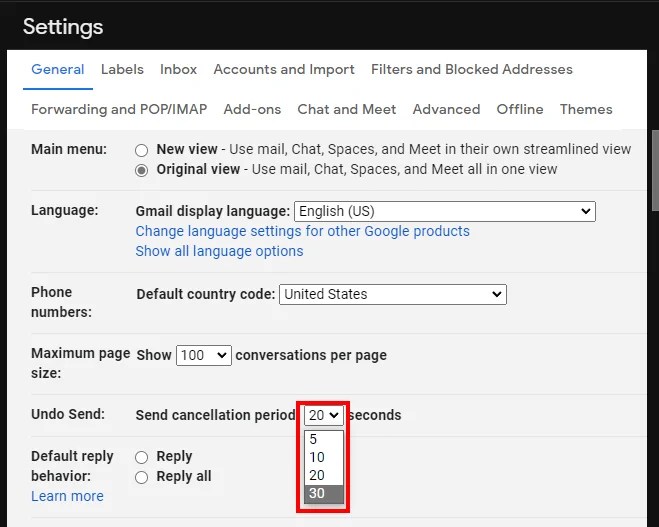The height and width of the screenshot is (527, 659).
Task: Switch to the Labels tab
Action: tap(122, 69)
